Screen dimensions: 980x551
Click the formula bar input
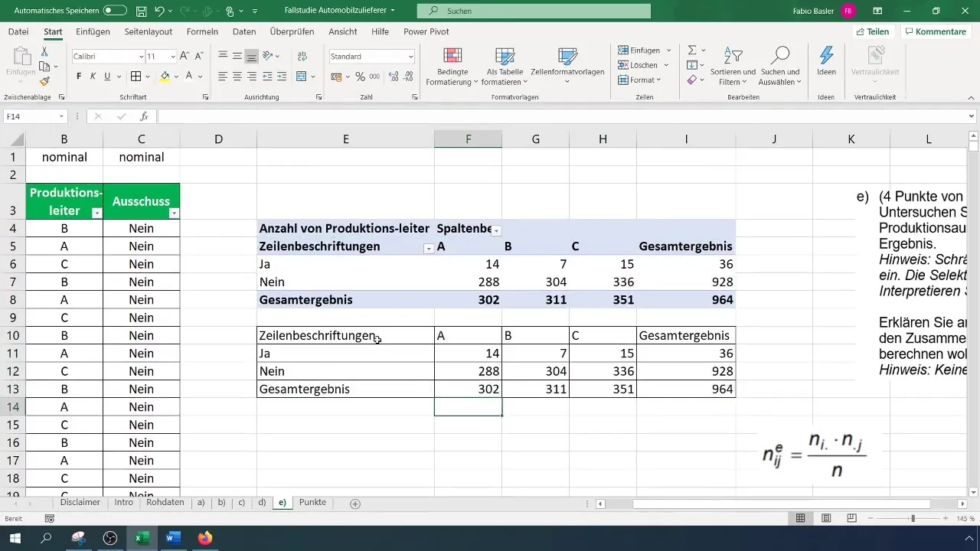pos(561,116)
